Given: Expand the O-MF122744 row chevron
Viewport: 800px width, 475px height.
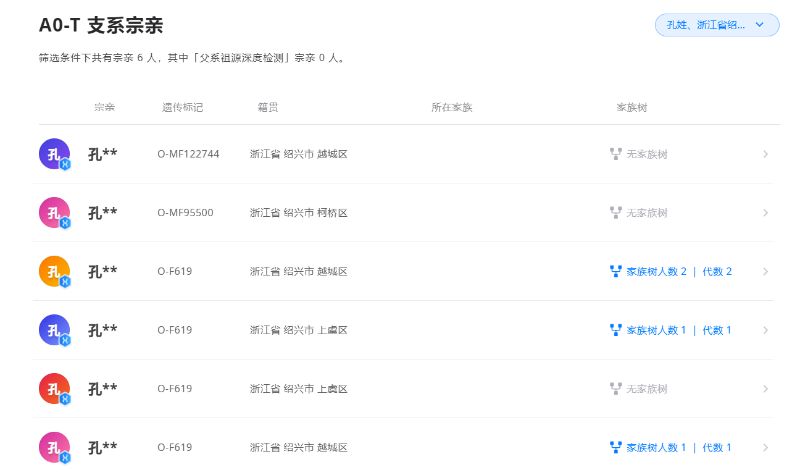Looking at the screenshot, I should click(765, 154).
